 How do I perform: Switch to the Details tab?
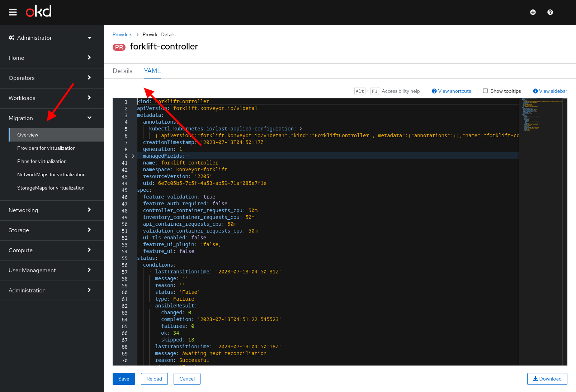(x=122, y=71)
